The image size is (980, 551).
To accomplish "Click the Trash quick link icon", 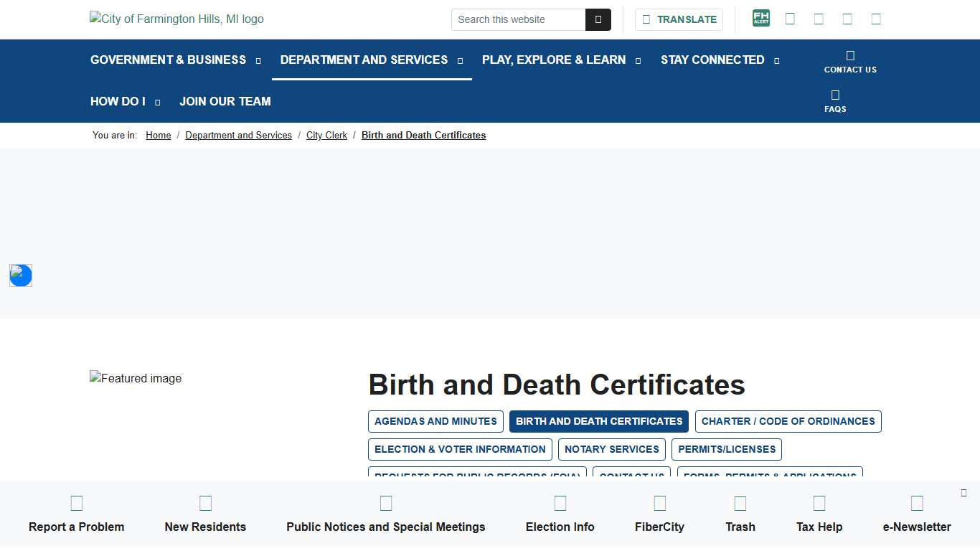I will pos(740,502).
